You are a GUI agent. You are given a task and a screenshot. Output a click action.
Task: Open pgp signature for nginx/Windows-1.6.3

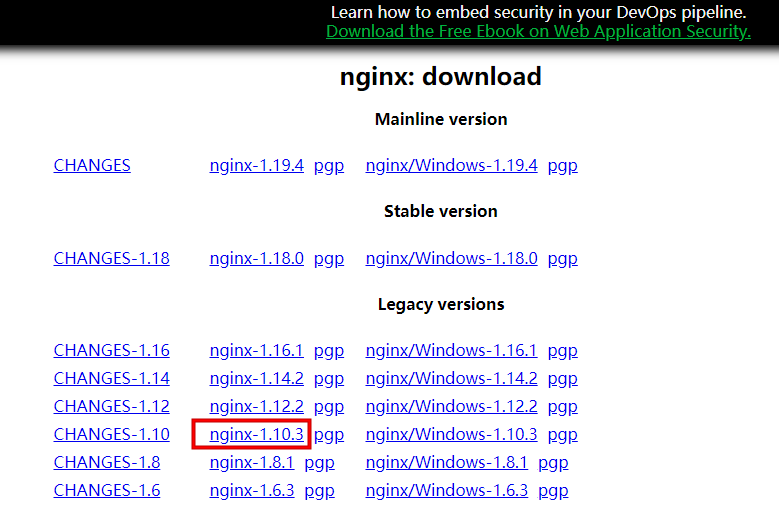pos(553,492)
